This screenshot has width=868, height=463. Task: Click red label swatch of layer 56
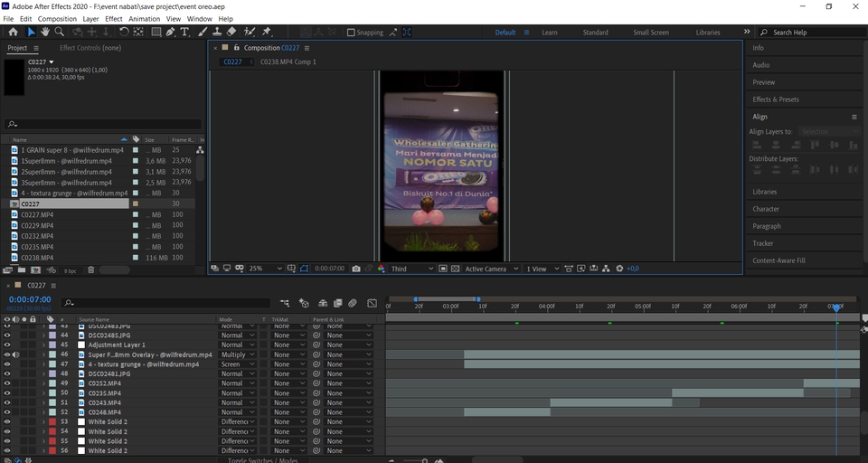tap(52, 451)
